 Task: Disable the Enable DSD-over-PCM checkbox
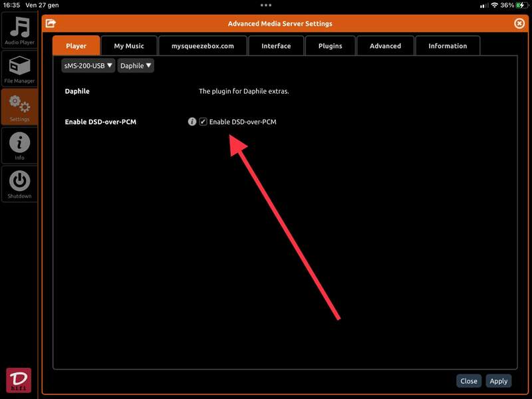coord(203,122)
